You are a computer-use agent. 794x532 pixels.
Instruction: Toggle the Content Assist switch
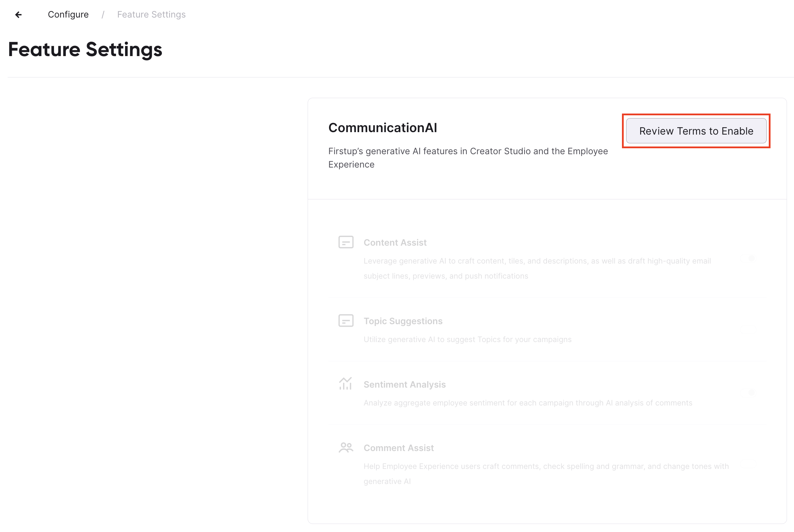click(x=748, y=258)
